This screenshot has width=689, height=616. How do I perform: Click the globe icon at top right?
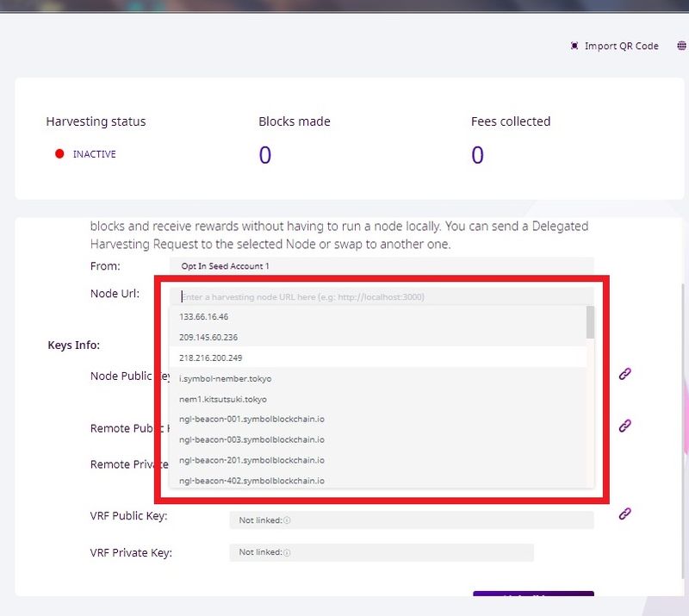(681, 46)
